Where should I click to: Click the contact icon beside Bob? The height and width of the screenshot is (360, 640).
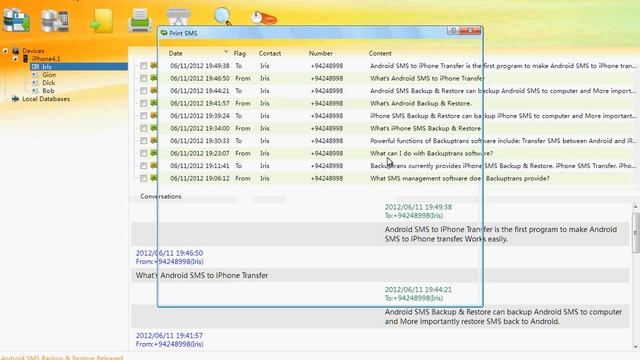coord(35,91)
